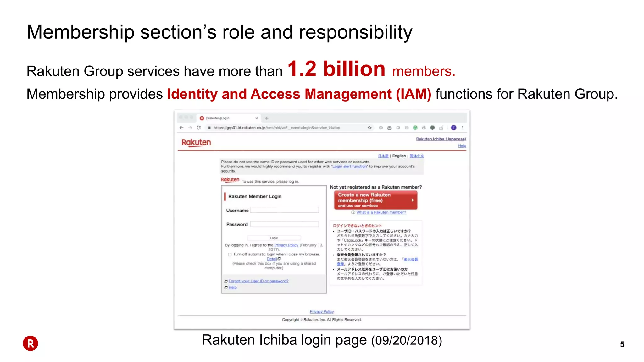The height and width of the screenshot is (362, 644).
Task: Open What is a Rakuten member link
Action: tap(381, 212)
